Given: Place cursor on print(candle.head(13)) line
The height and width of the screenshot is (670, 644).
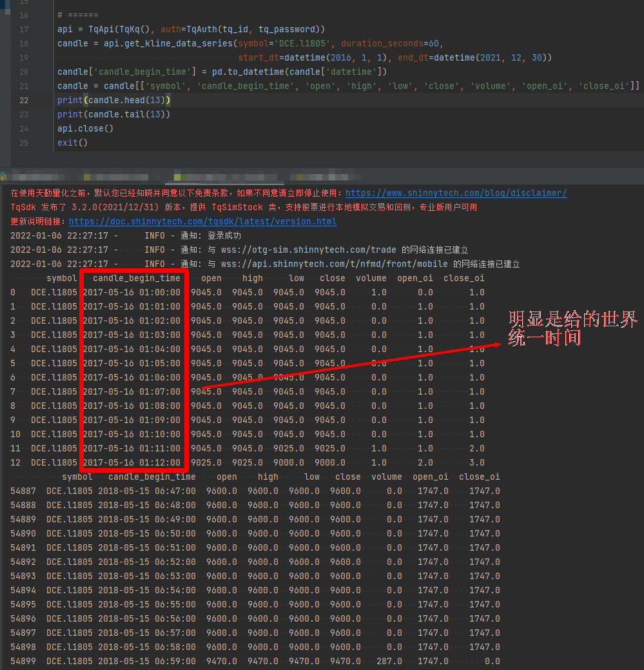Looking at the screenshot, I should pos(113,101).
